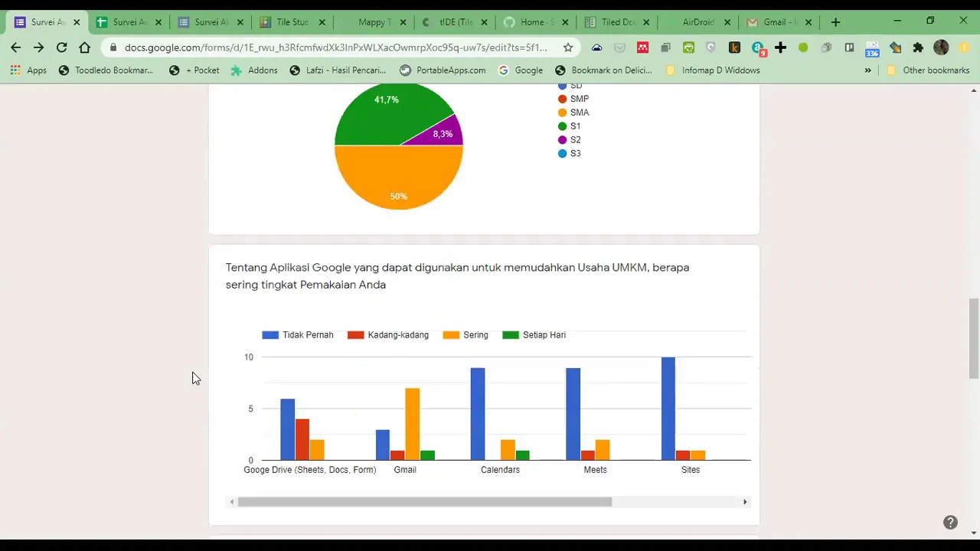Open the red Mendeley extension icon
980x551 pixels.
(642, 47)
